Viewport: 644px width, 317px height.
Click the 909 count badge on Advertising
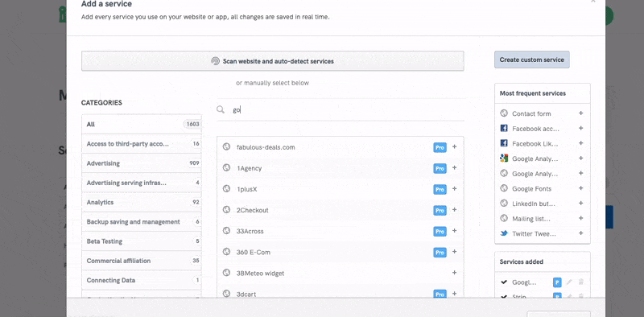point(194,163)
